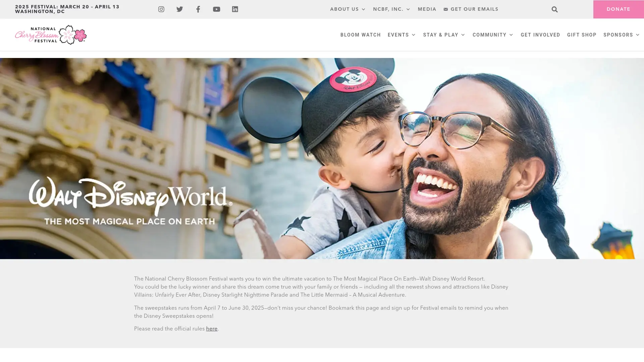Open the Get Involved page
Image resolution: width=644 pixels, height=362 pixels.
pos(540,35)
